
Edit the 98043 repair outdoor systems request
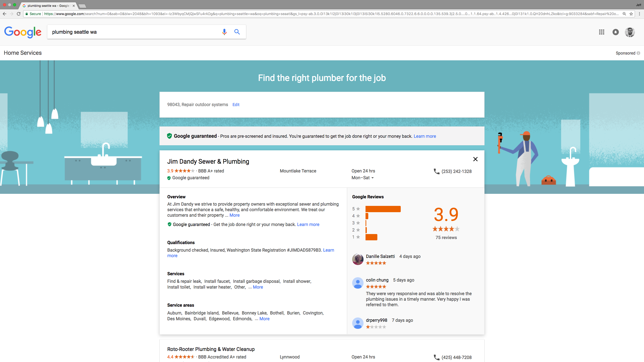[236, 105]
